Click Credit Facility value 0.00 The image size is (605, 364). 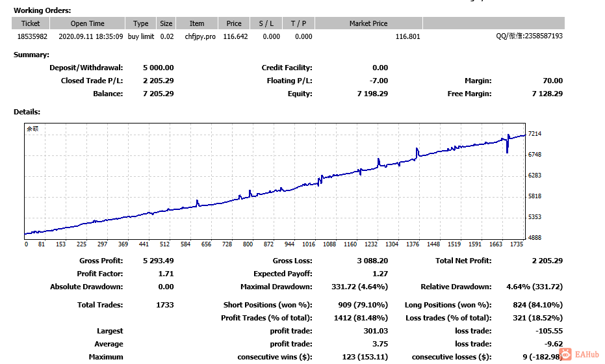click(x=380, y=68)
